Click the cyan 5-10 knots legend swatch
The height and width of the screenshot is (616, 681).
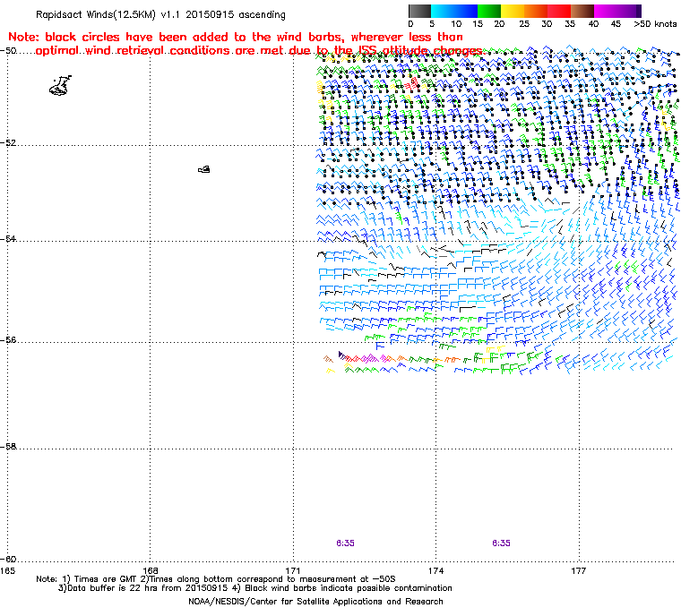443,11
